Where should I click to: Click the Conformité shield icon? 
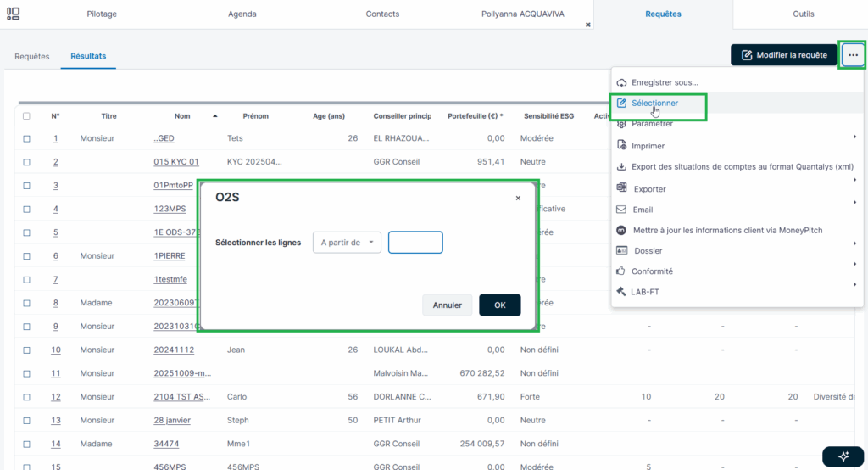tap(621, 271)
